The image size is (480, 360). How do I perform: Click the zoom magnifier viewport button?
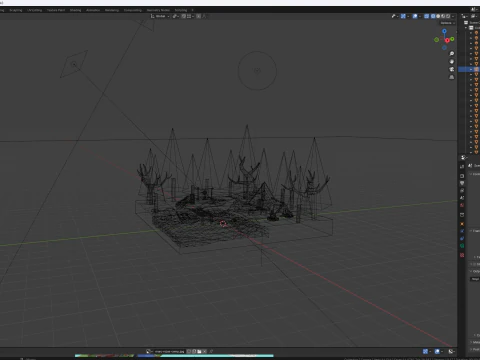[452, 54]
